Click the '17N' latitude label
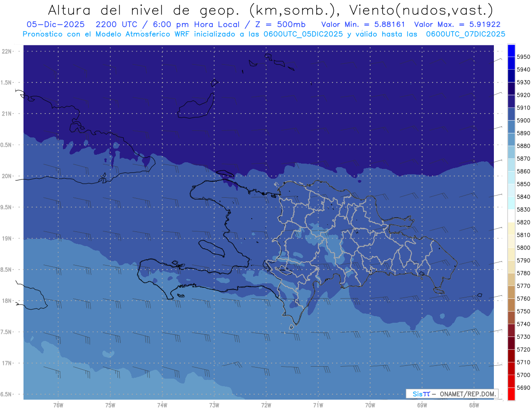This screenshot has height=411, width=532. 6,363
